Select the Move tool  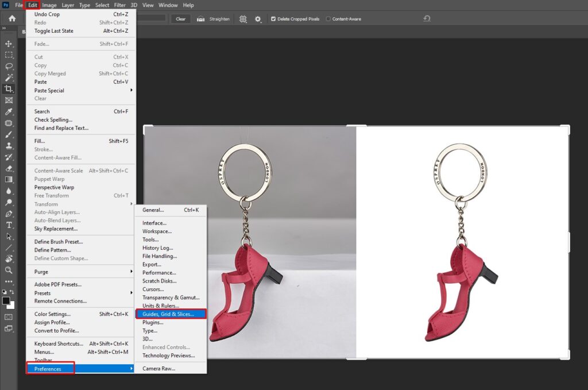(9, 43)
